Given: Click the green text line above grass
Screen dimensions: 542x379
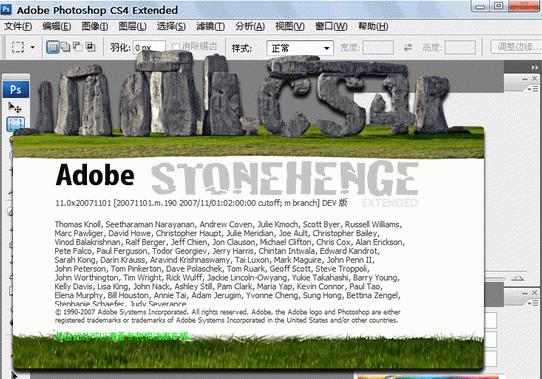Looking at the screenshot, I should pyautogui.click(x=122, y=336).
